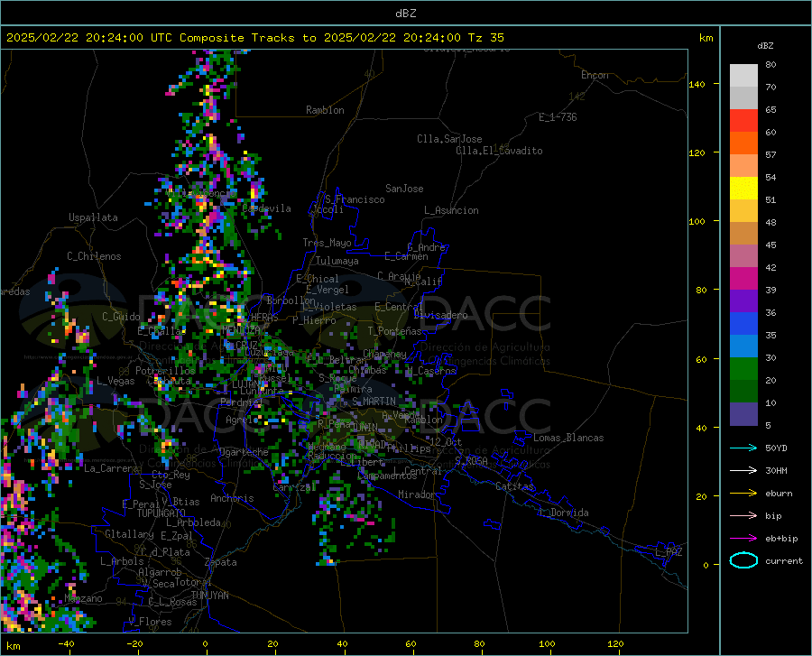
Task: Click the '-40' tick on horizontal km axis
Action: [66, 643]
